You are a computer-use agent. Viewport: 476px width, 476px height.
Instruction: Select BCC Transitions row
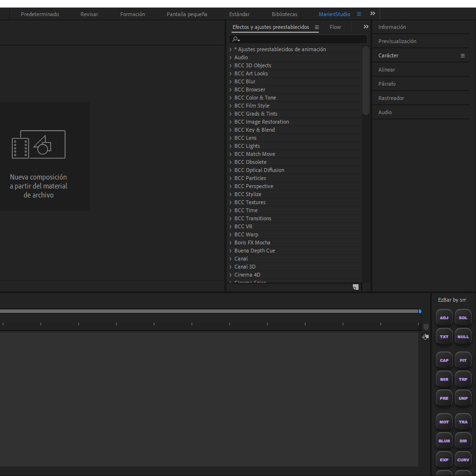(294, 218)
